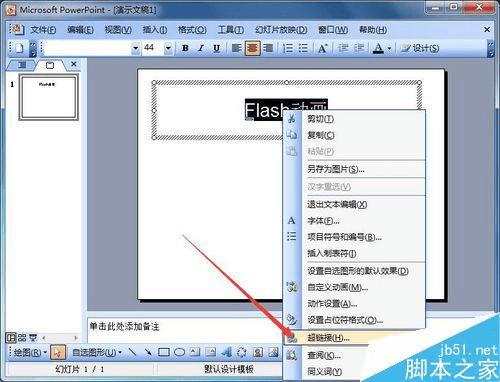
Task: Align text left in toolbar
Action: coord(237,48)
